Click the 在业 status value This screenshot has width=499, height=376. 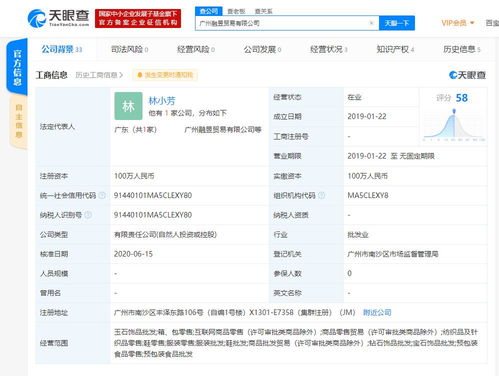[x=354, y=97]
